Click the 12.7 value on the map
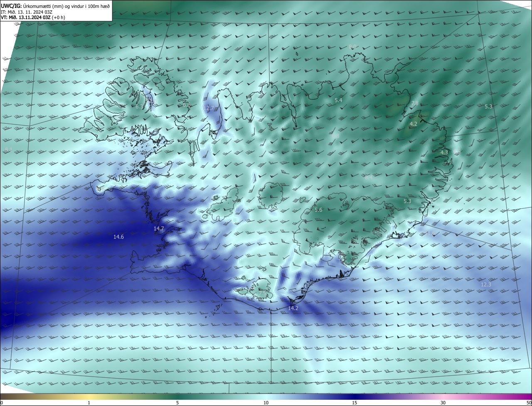The width and height of the screenshot is (532, 406). tap(208, 108)
